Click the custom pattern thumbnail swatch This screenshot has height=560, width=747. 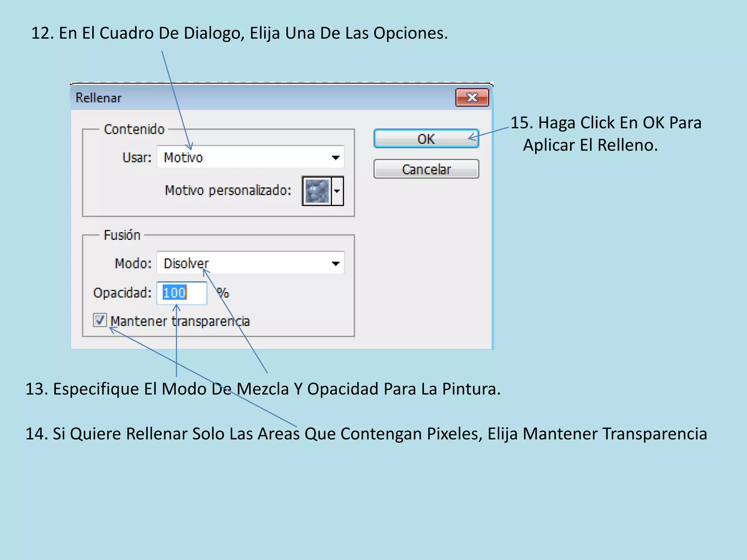tap(317, 191)
